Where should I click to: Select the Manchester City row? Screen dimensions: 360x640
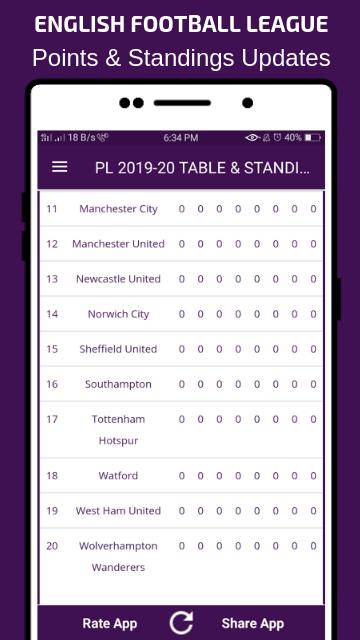coord(181,209)
